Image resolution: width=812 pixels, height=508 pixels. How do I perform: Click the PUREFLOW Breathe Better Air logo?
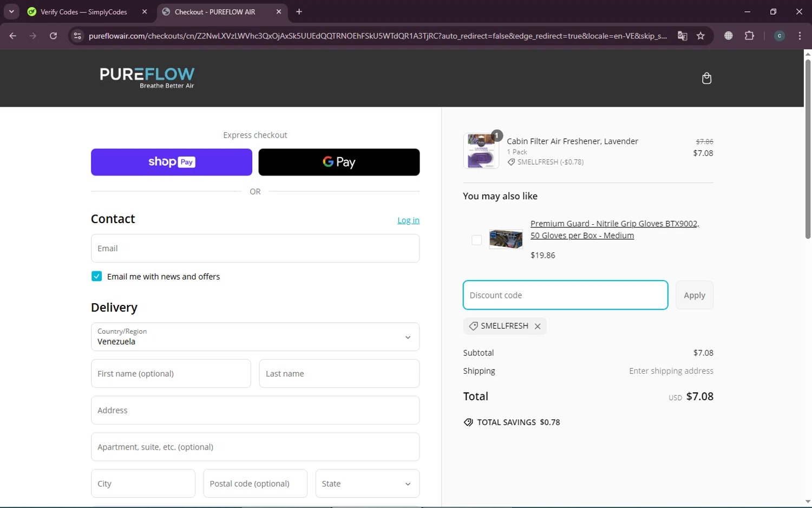147,78
